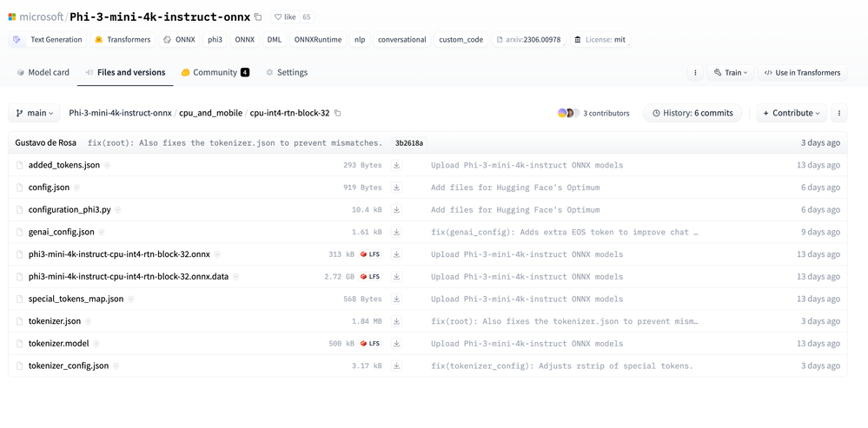This screenshot has width=868, height=428.
Task: Click the like count 65
Action: click(308, 17)
